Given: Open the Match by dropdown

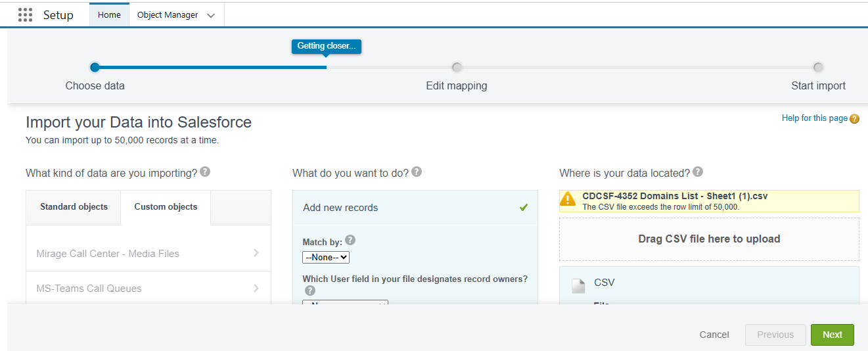Looking at the screenshot, I should click(326, 258).
